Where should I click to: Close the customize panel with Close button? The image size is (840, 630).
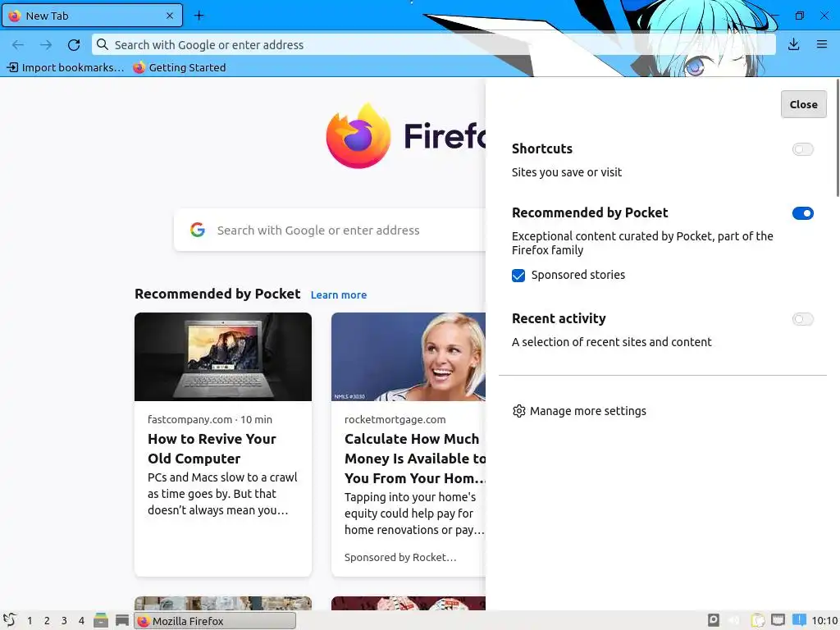[803, 104]
